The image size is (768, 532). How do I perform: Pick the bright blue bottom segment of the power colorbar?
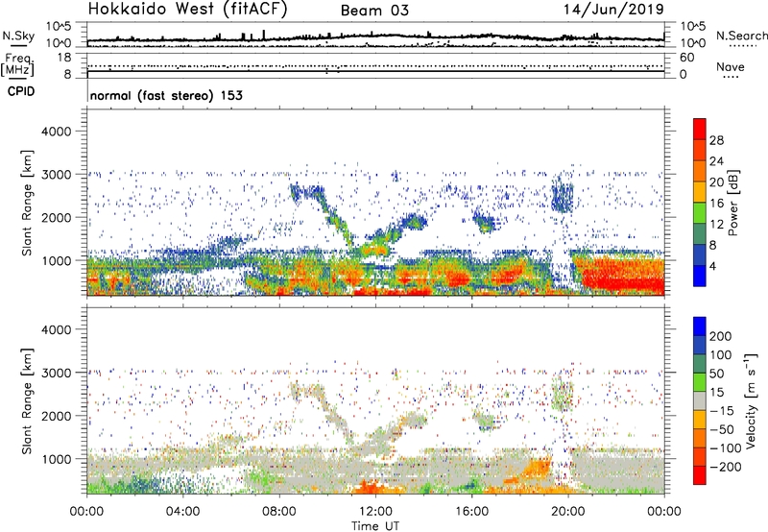(700, 276)
